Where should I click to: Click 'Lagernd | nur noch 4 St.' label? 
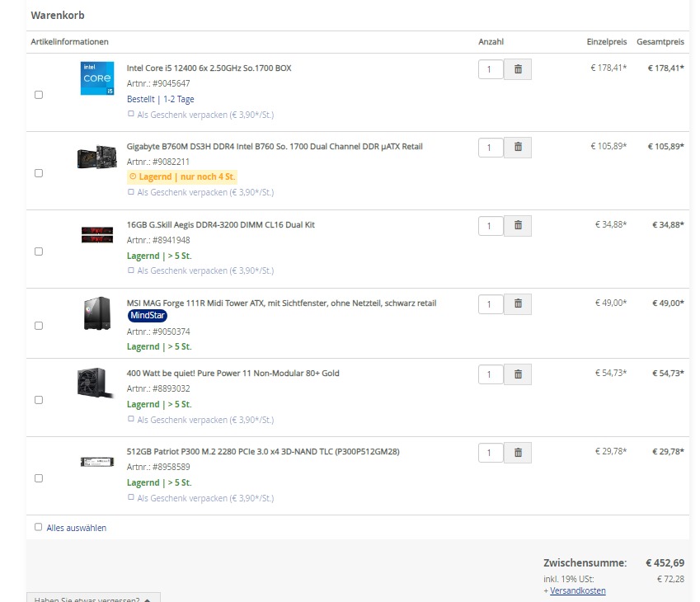181,176
